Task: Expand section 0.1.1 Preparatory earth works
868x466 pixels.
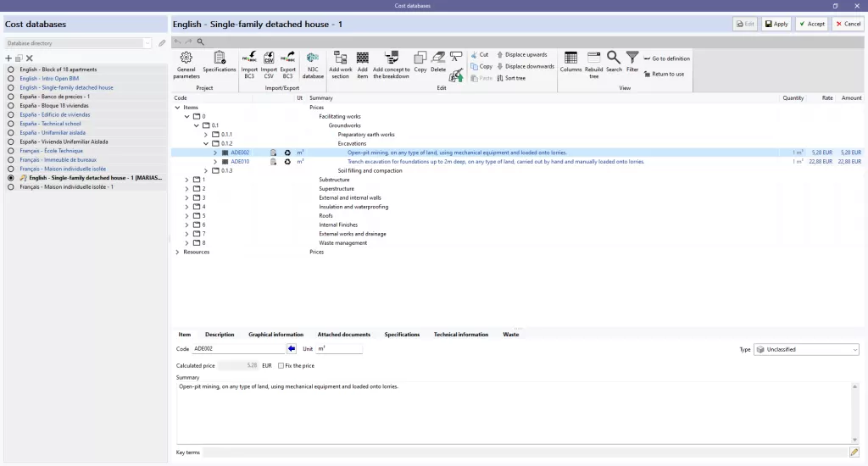Action: point(206,135)
